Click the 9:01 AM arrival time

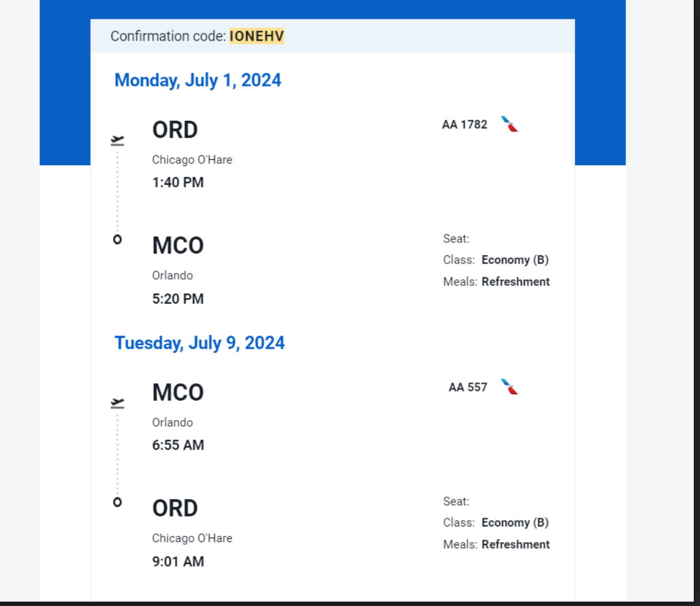point(178,562)
